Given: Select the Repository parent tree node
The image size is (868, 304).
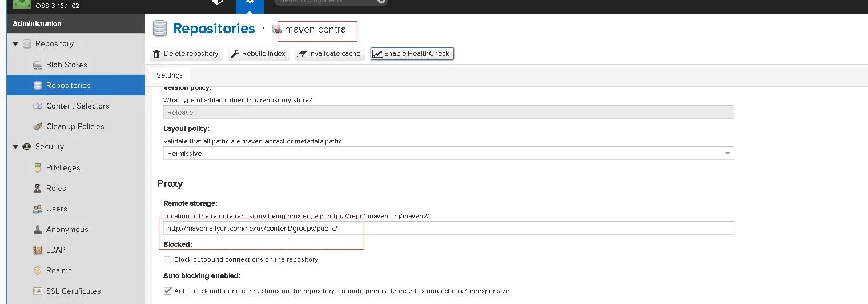Looking at the screenshot, I should coord(54,44).
